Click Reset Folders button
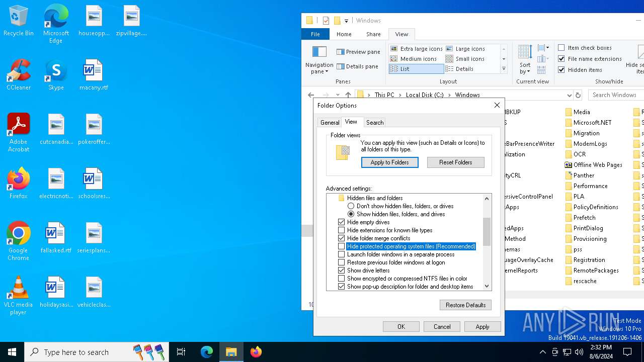 click(x=456, y=162)
